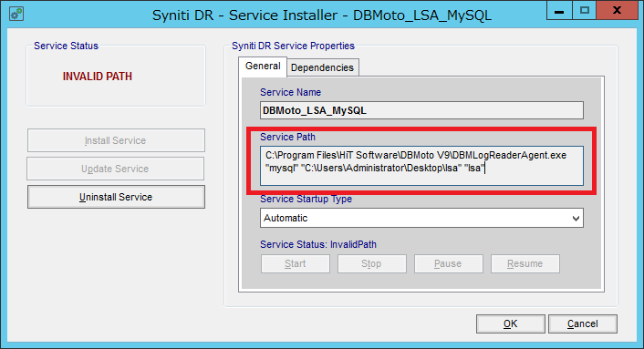Open the Service Startup Type dropdown
Image resolution: width=644 pixels, height=349 pixels.
coord(421,218)
